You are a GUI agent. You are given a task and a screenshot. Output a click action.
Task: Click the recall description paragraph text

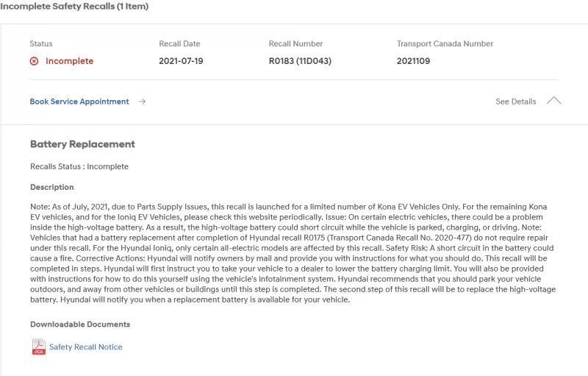coord(293,253)
